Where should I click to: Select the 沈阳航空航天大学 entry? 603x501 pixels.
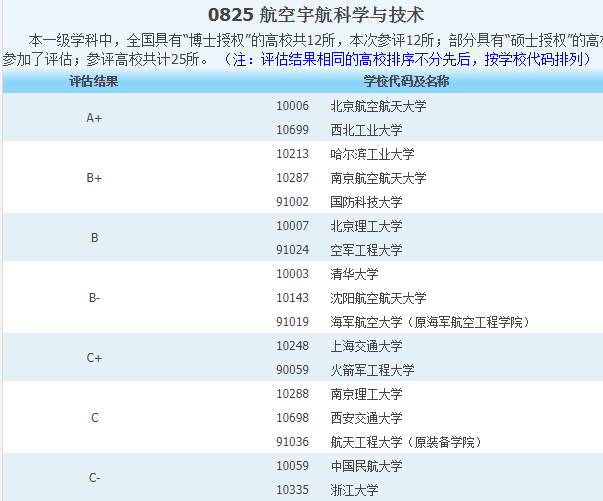(x=378, y=298)
